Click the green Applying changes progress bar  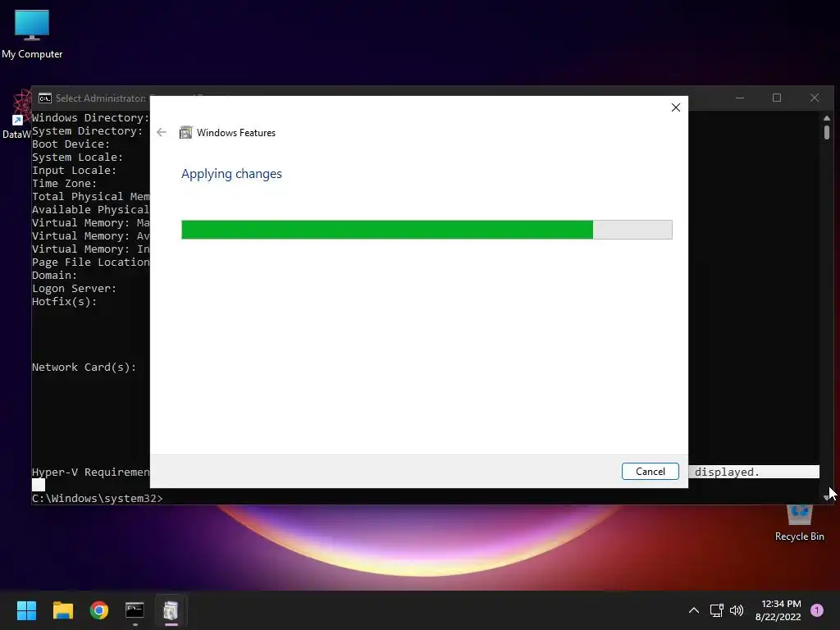click(x=427, y=230)
